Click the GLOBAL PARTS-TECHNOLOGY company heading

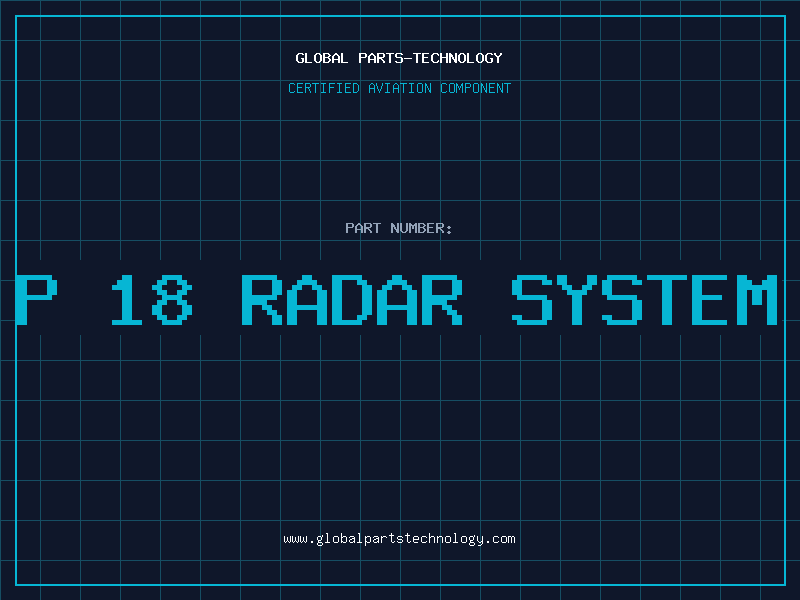pos(399,58)
